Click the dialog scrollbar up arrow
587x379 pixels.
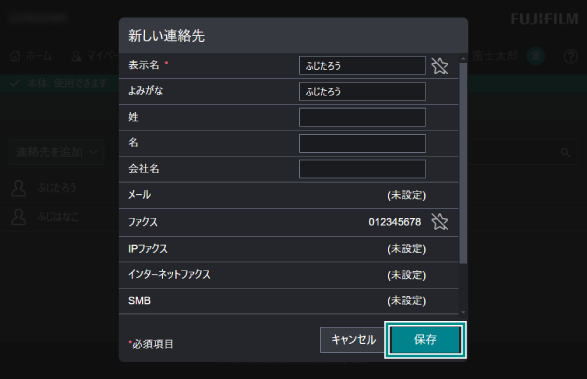coord(463,59)
